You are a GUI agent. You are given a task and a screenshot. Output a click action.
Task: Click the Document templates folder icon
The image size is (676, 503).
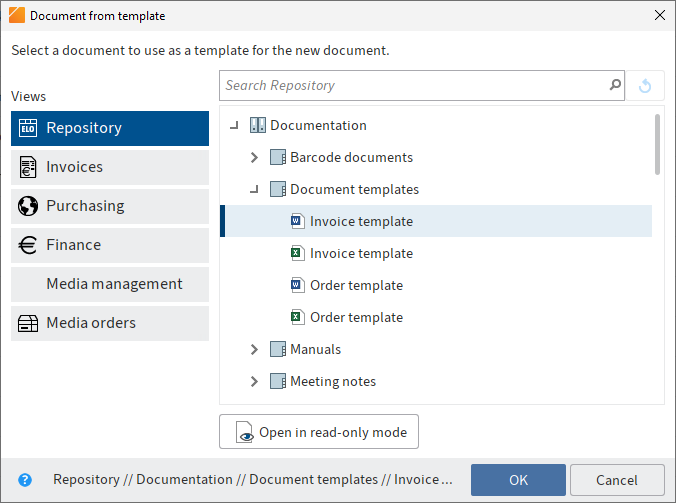tap(278, 189)
